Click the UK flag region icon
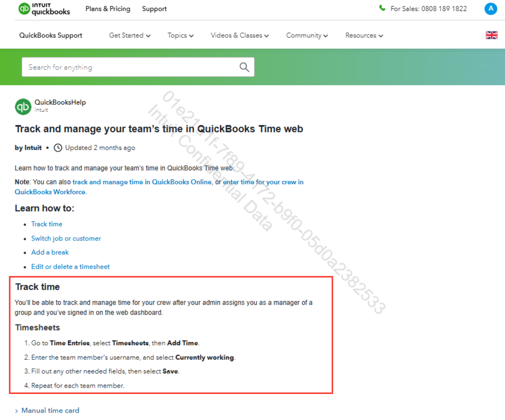Viewport: 505px width, 420px height. tap(491, 35)
